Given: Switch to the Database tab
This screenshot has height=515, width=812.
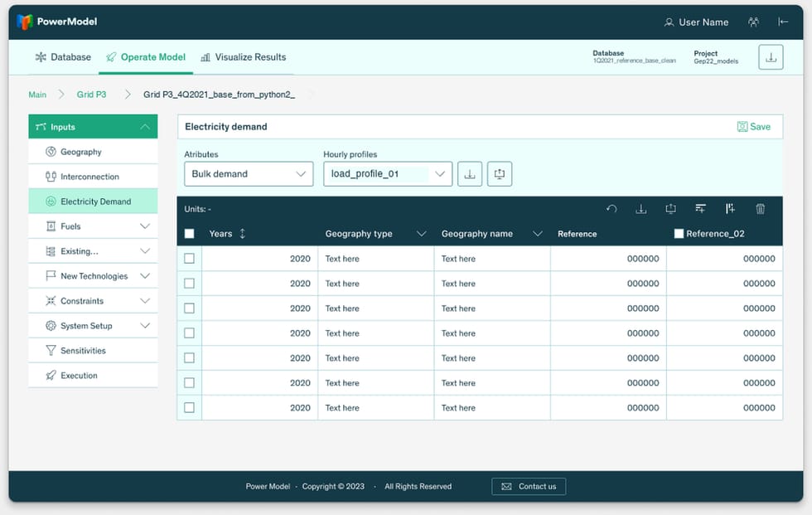Looking at the screenshot, I should (x=63, y=57).
